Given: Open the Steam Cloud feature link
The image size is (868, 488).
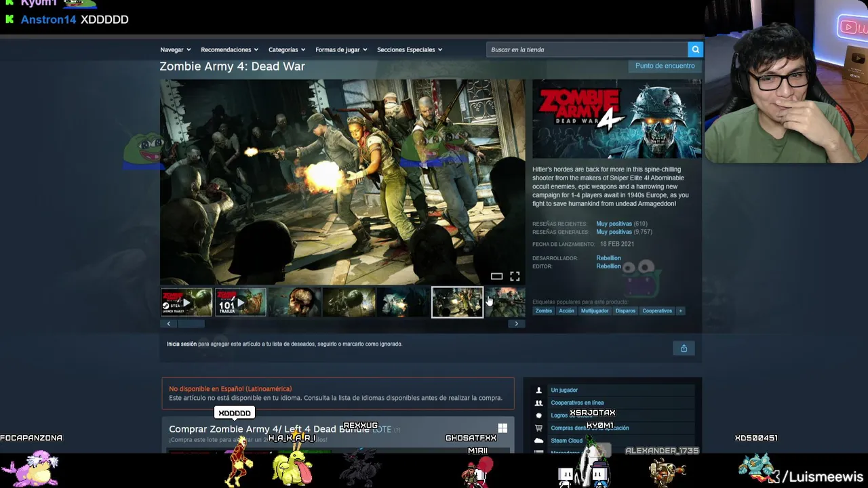Looking at the screenshot, I should pyautogui.click(x=566, y=441).
